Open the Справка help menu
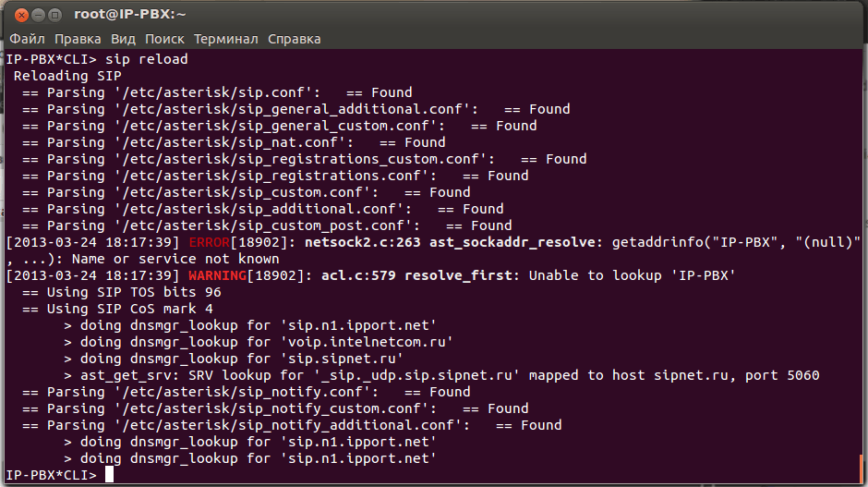This screenshot has height=487, width=868. (x=295, y=39)
